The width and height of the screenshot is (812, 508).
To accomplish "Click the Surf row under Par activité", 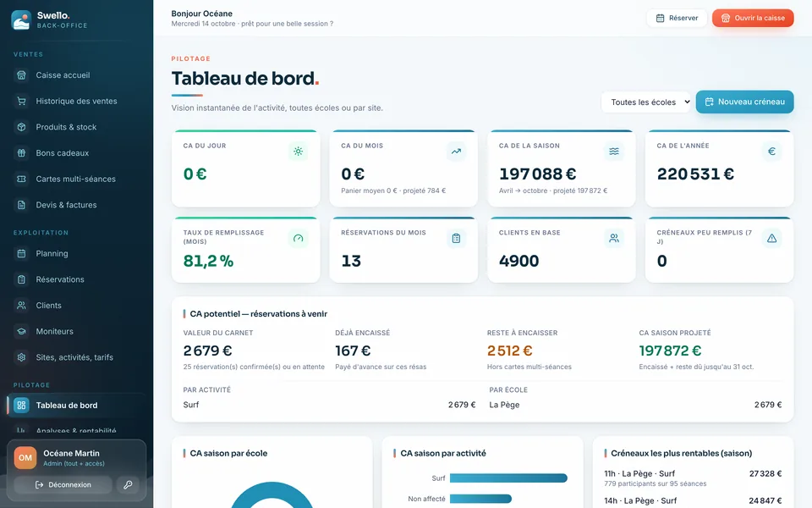I will [x=329, y=405].
